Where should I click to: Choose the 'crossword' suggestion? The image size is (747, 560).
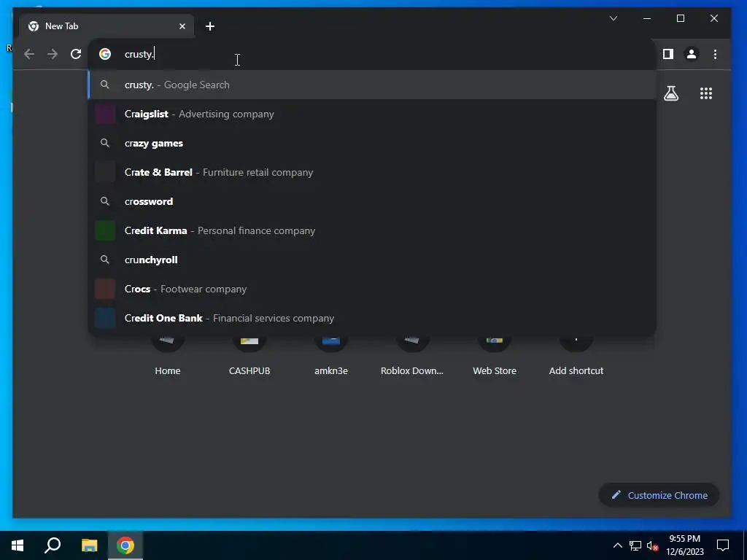tap(373, 201)
